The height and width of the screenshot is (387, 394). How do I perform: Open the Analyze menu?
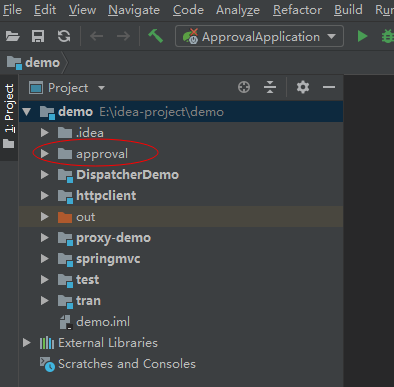coord(238,10)
